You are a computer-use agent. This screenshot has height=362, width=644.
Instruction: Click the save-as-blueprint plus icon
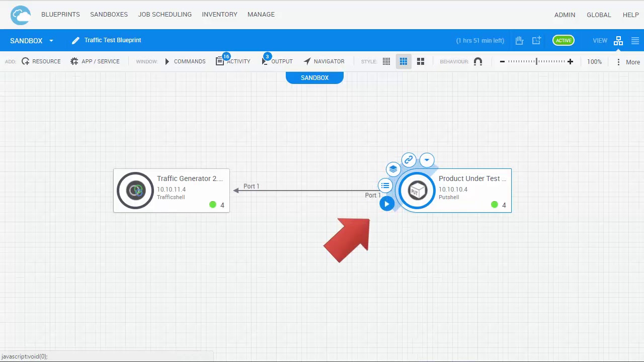[x=536, y=40]
